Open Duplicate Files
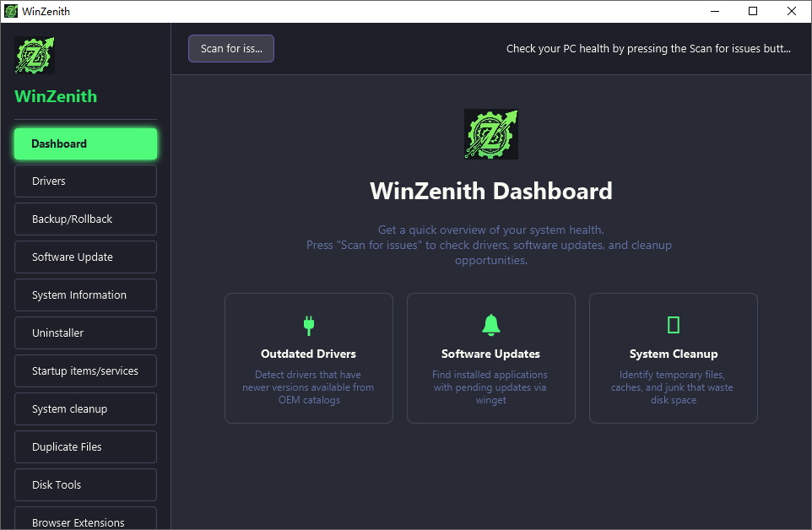 (x=85, y=446)
